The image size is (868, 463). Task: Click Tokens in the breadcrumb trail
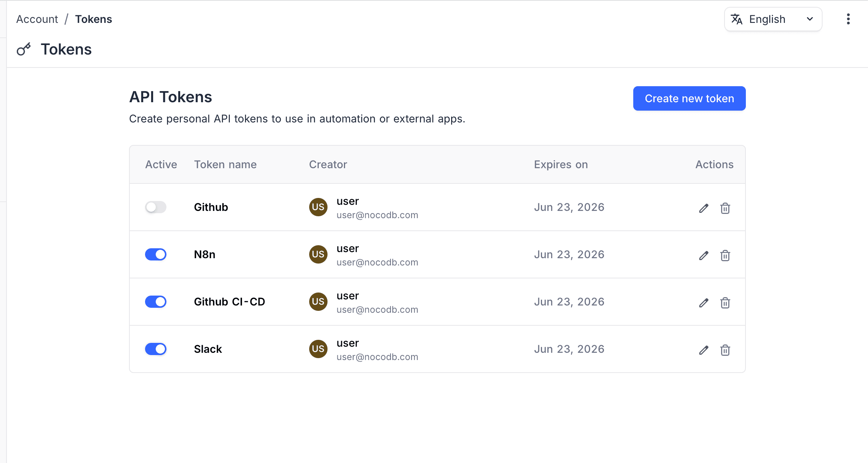pos(94,19)
